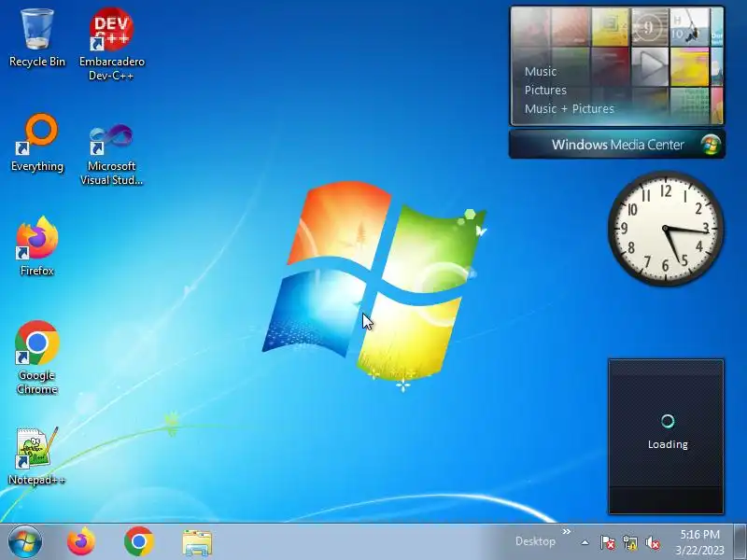Click the Action Center flag tray icon
This screenshot has width=747, height=560.
click(608, 542)
